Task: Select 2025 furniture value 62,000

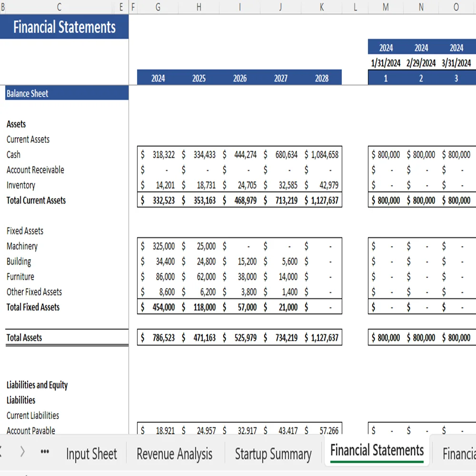Action: pyautogui.click(x=199, y=277)
